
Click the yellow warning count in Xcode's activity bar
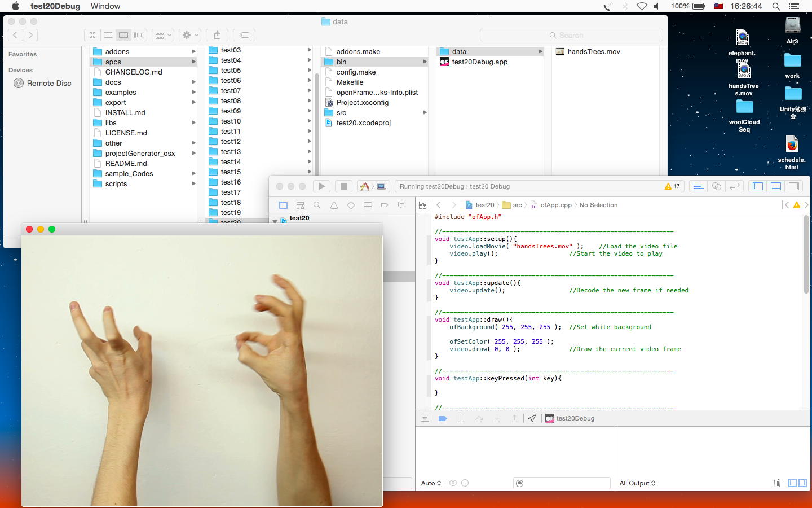point(672,186)
